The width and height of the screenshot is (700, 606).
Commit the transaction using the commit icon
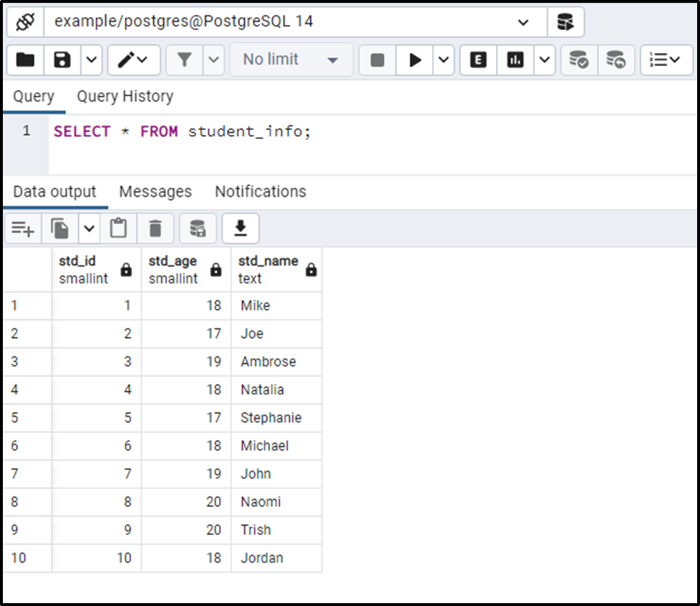coord(579,60)
